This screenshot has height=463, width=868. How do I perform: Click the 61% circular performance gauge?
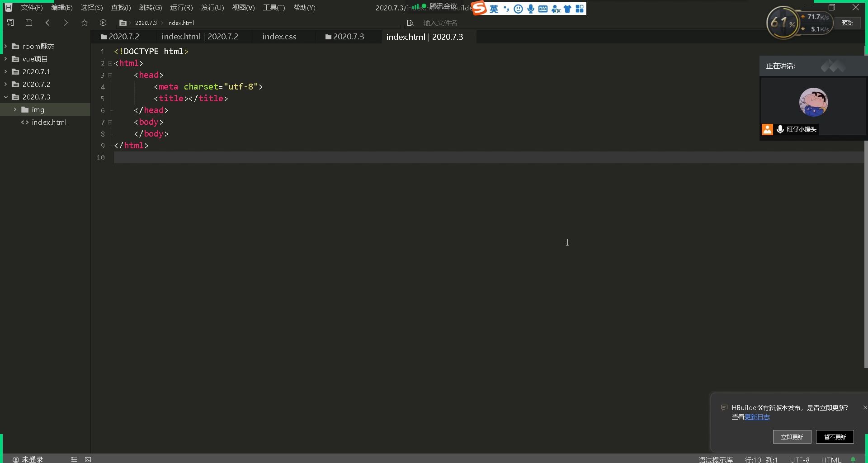pos(783,23)
